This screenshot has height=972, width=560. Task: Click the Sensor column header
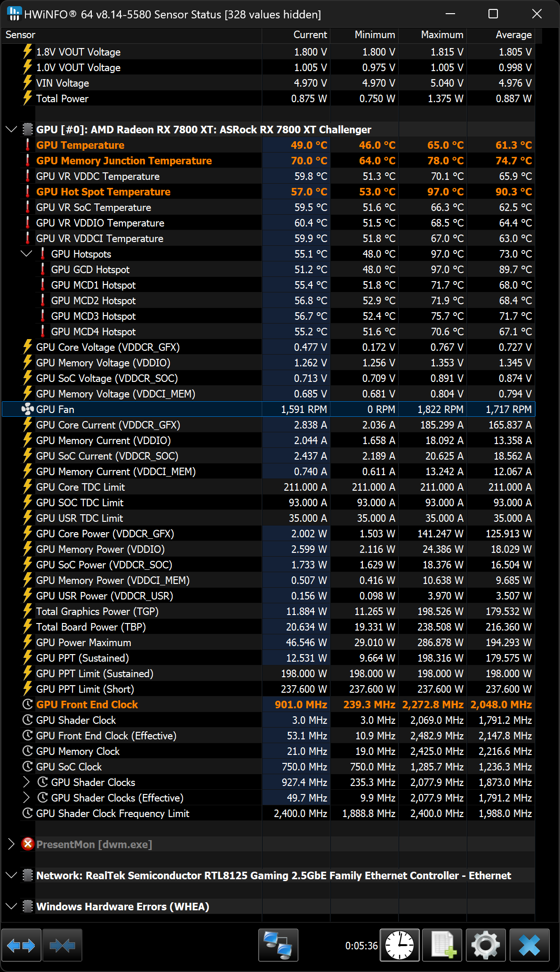click(132, 35)
